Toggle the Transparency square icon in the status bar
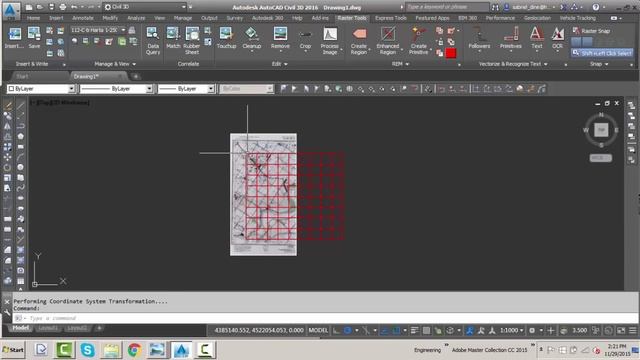The height and width of the screenshot is (360, 640). [426, 330]
